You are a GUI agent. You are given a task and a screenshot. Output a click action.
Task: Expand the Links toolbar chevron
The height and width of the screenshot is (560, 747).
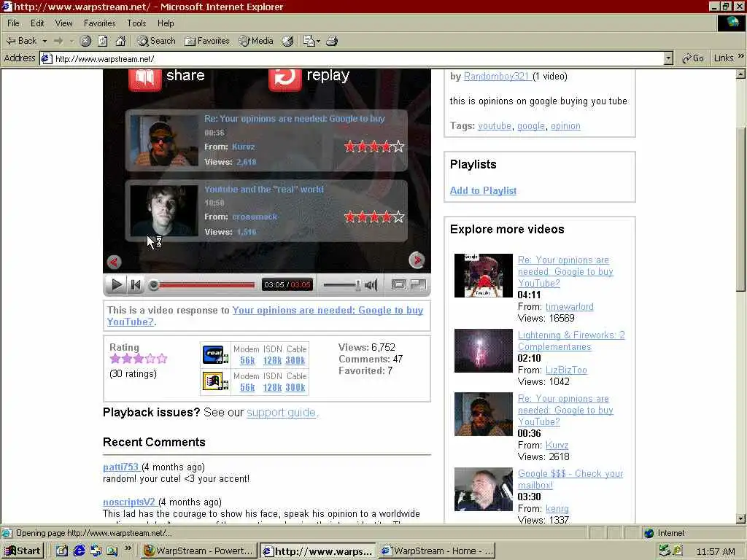click(x=740, y=57)
